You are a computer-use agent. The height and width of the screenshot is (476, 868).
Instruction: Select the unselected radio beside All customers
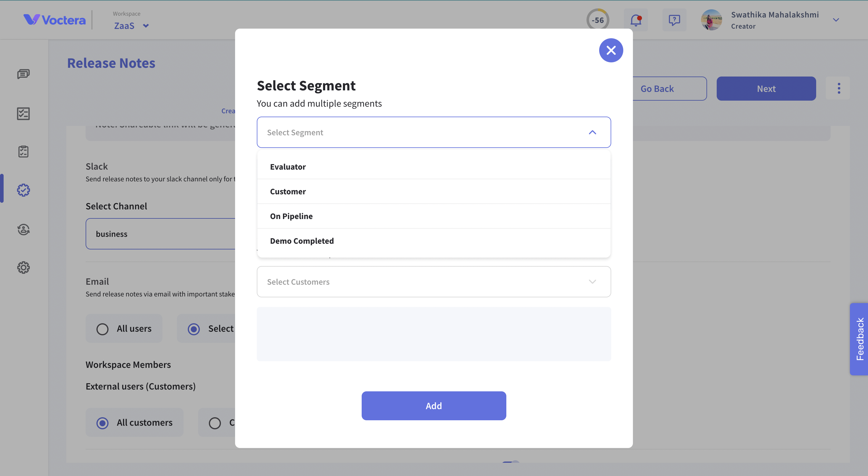[215, 423]
